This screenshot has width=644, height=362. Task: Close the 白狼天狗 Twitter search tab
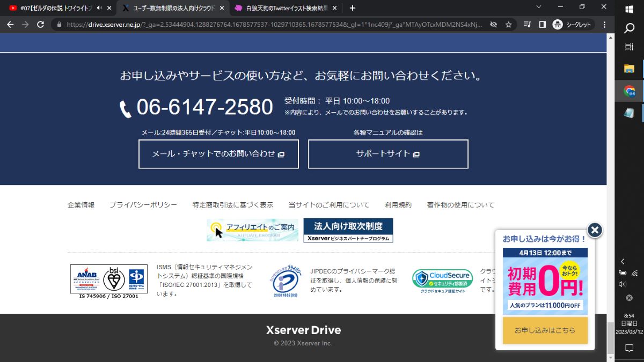(x=334, y=8)
